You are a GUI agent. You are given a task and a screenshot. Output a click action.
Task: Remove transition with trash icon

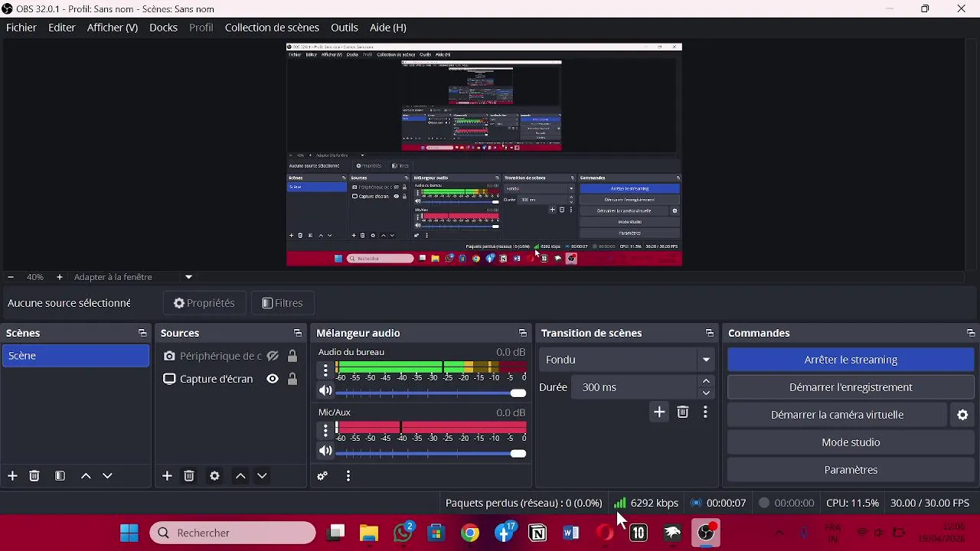(683, 412)
